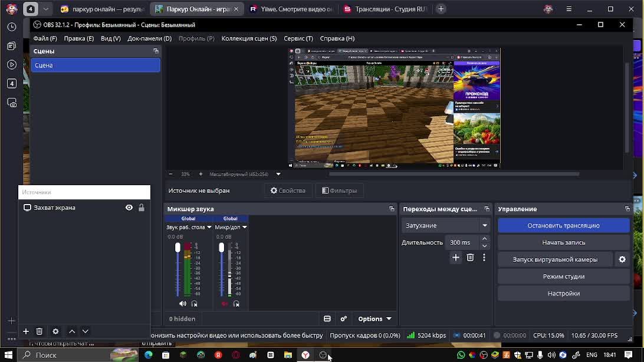Image resolution: width=644 pixels, height=362 pixels.
Task: Open the Сервис (T) menu
Action: pyautogui.click(x=298, y=38)
